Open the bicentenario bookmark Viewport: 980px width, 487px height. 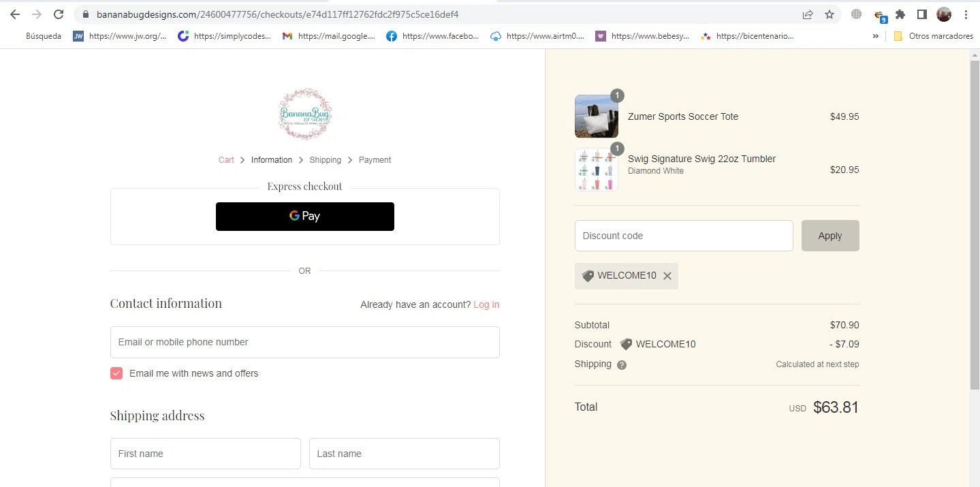tap(748, 36)
